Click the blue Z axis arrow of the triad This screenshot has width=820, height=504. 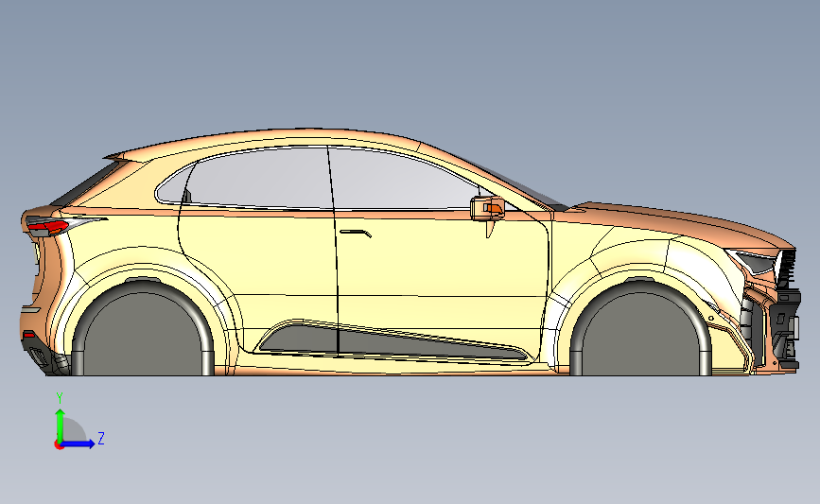pyautogui.click(x=79, y=443)
